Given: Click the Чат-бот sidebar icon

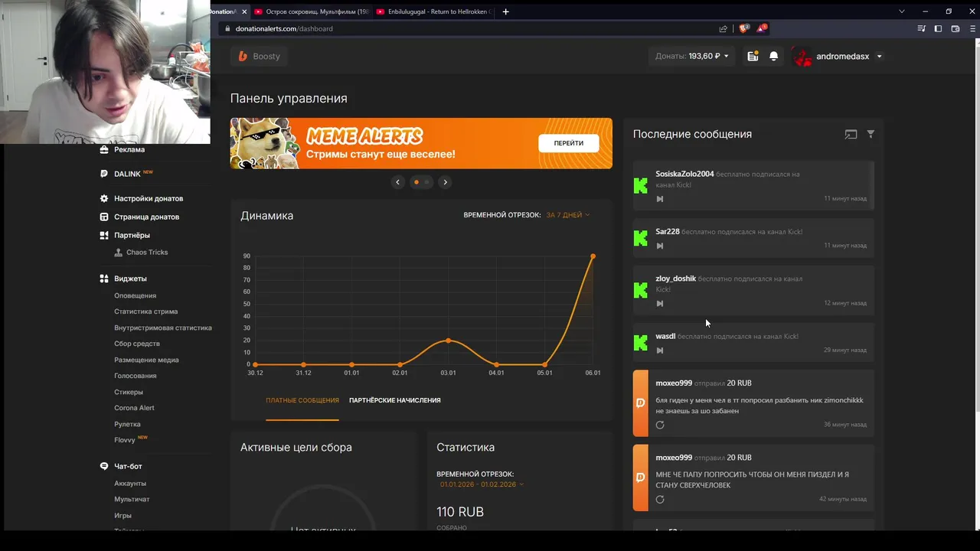Looking at the screenshot, I should coord(104,466).
